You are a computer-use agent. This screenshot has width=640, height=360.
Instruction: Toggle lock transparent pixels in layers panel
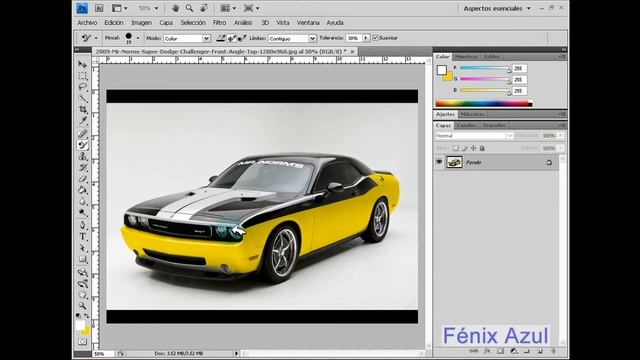click(456, 148)
